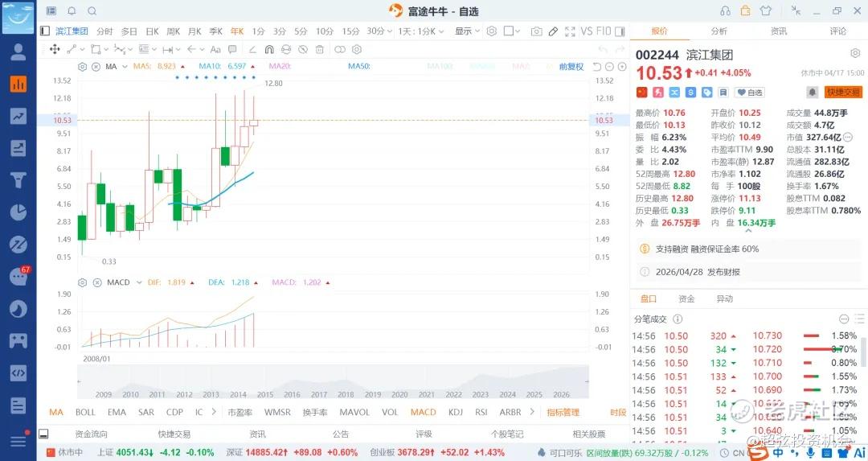Open MA indicator settings gear
868x461 pixels.
coord(83,67)
